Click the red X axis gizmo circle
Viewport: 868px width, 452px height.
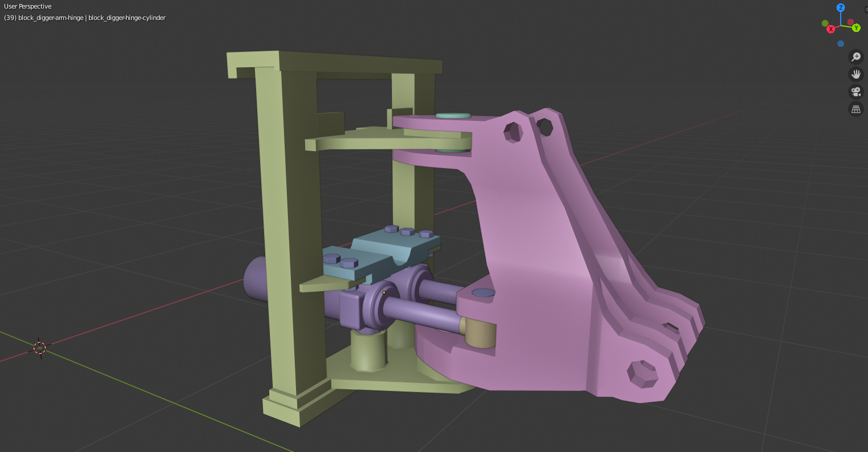pos(831,29)
